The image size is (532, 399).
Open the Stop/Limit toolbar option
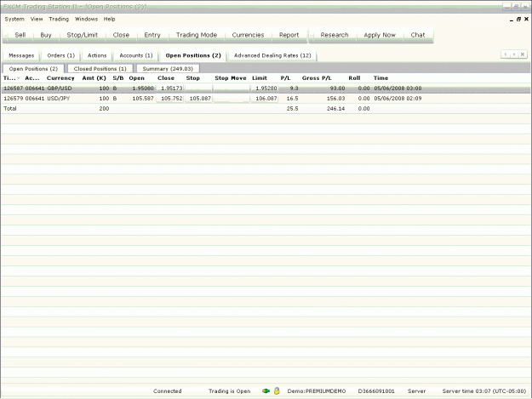tap(82, 35)
